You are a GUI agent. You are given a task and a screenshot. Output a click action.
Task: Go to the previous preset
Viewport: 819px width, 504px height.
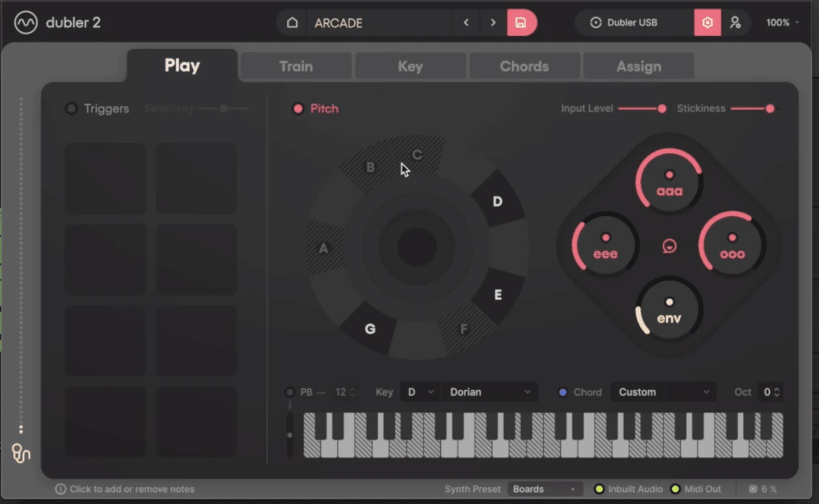pos(466,23)
